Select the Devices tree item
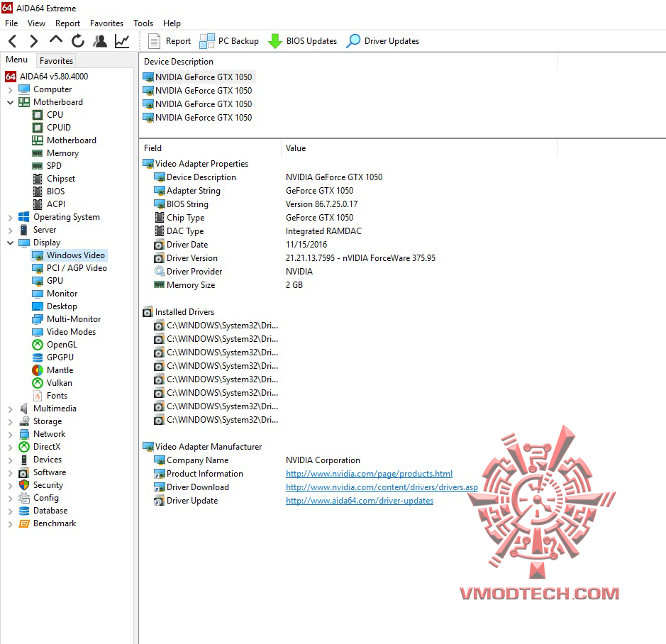 click(48, 460)
